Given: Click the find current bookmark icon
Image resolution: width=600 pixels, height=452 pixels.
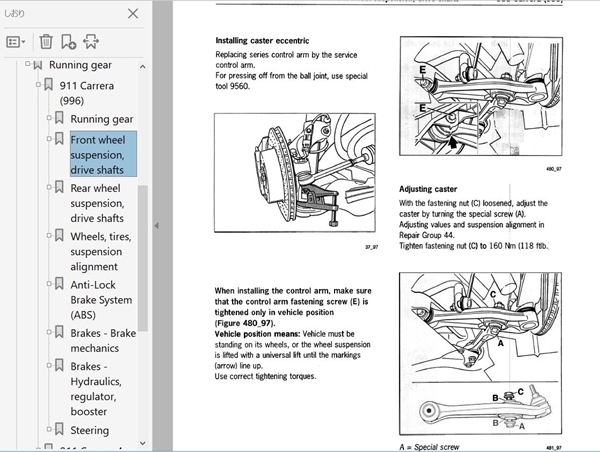Looking at the screenshot, I should click(x=91, y=41).
